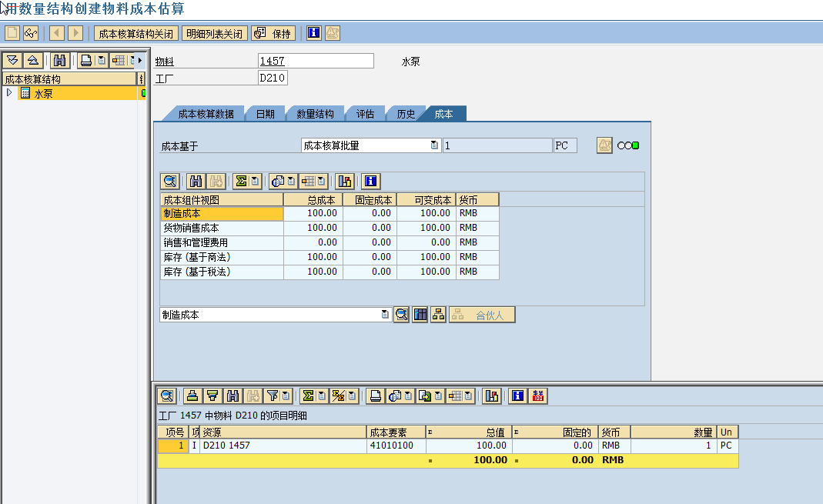Open views dropdown in cost component toolbar
The height and width of the screenshot is (504, 823).
pyautogui.click(x=291, y=181)
